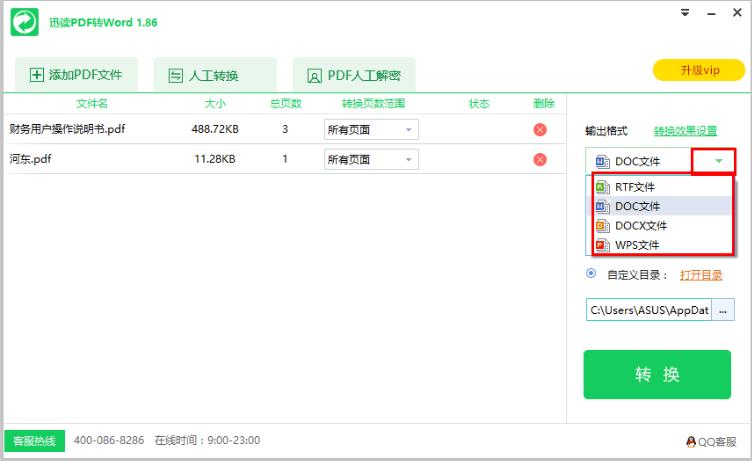This screenshot has width=752, height=461.
Task: Remove 河东.pdf using red X icon
Action: pos(540,159)
